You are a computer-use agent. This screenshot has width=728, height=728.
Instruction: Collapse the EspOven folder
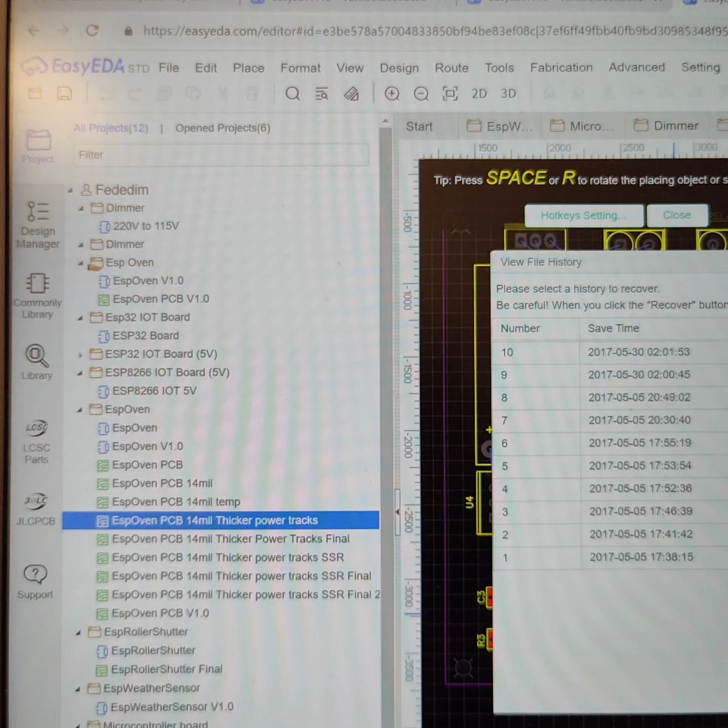(79, 410)
